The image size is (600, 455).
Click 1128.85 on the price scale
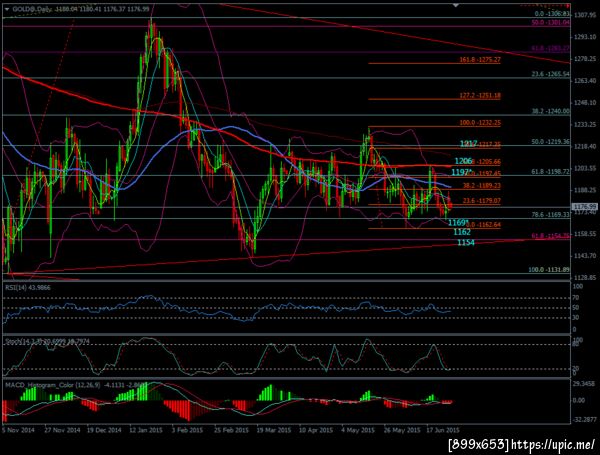click(x=584, y=277)
